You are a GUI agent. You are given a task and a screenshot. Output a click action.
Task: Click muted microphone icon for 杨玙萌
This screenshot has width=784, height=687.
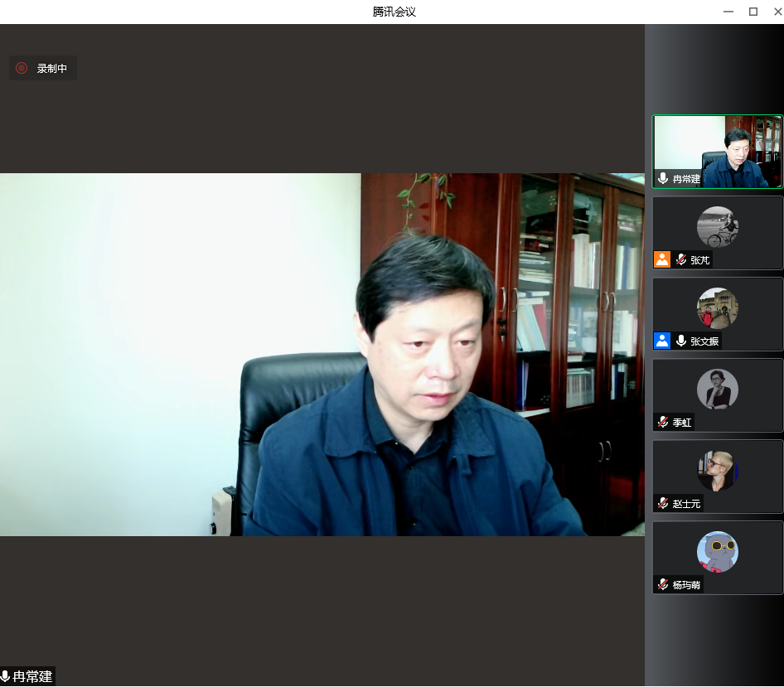pos(663,584)
